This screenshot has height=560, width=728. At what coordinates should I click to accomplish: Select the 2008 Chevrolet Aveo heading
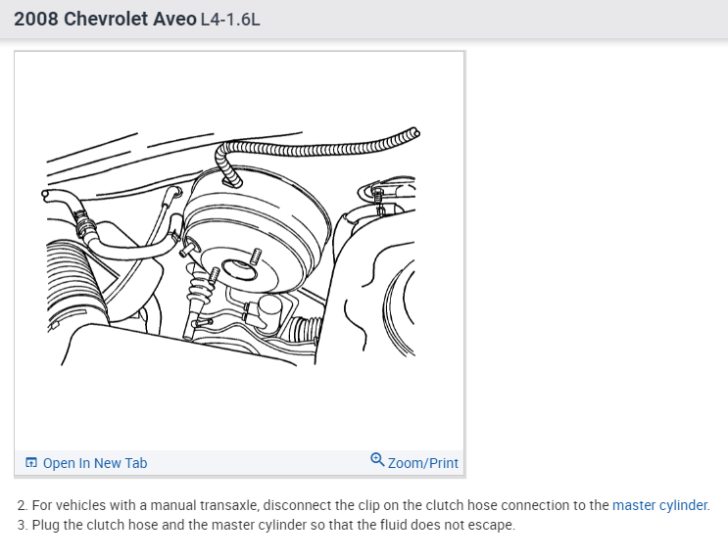pos(106,19)
